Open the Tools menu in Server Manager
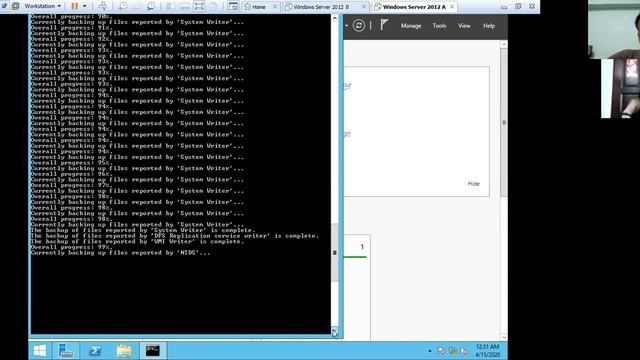The width and height of the screenshot is (640, 360). click(439, 26)
